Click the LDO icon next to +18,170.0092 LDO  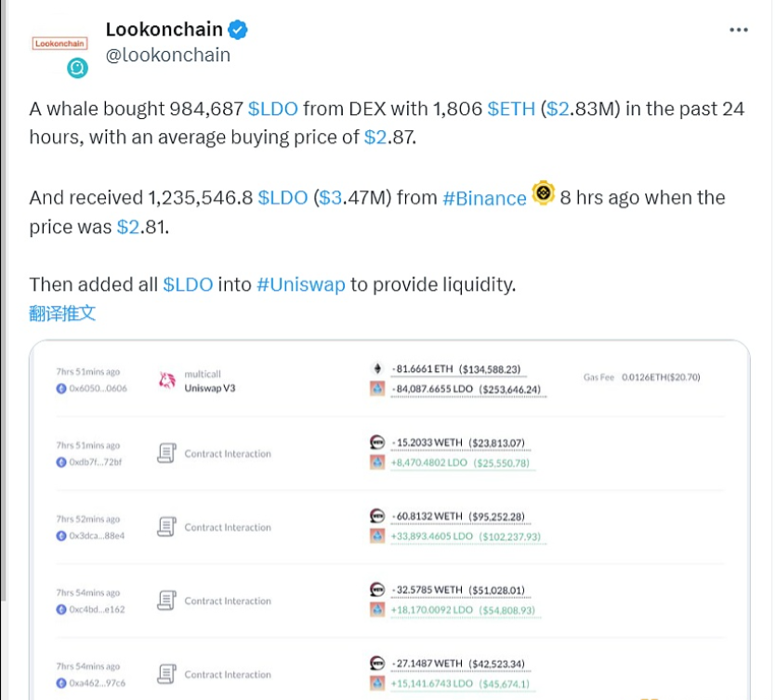coord(377,610)
